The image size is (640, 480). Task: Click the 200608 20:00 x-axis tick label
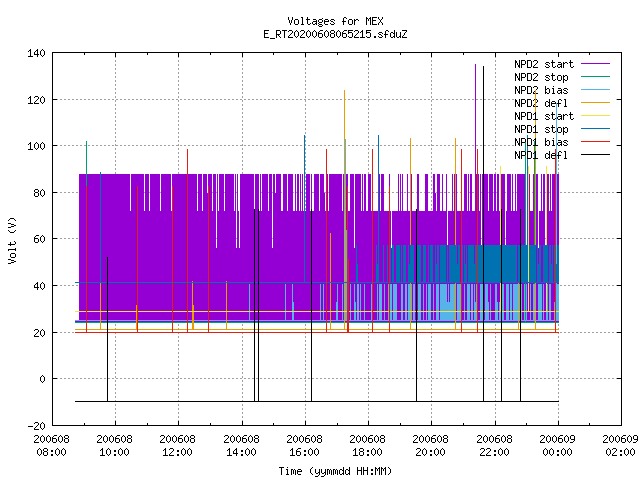click(x=431, y=446)
